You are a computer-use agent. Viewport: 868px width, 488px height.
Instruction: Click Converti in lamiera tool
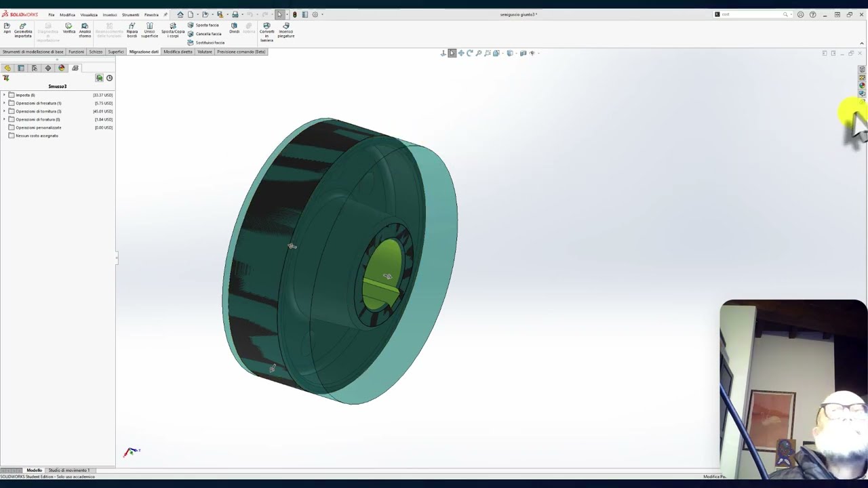click(267, 32)
